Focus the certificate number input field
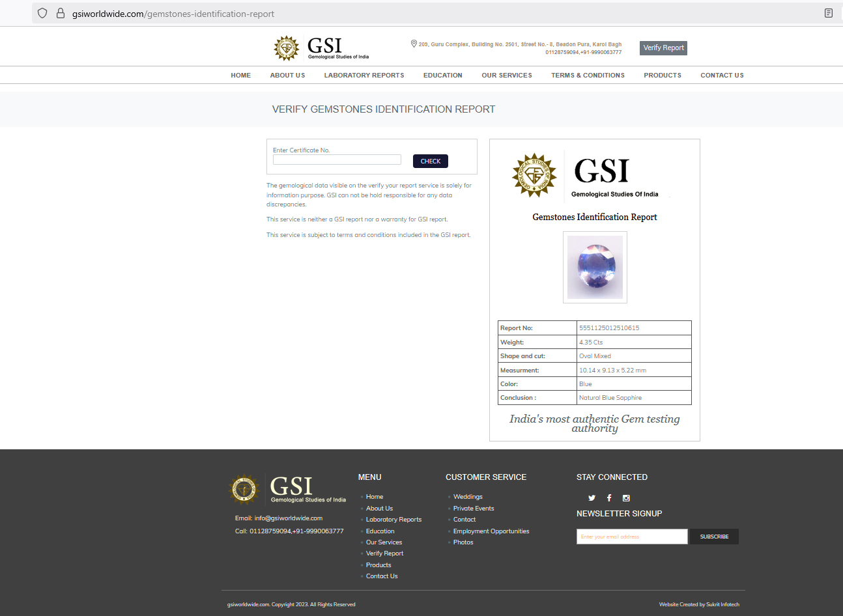 point(337,160)
